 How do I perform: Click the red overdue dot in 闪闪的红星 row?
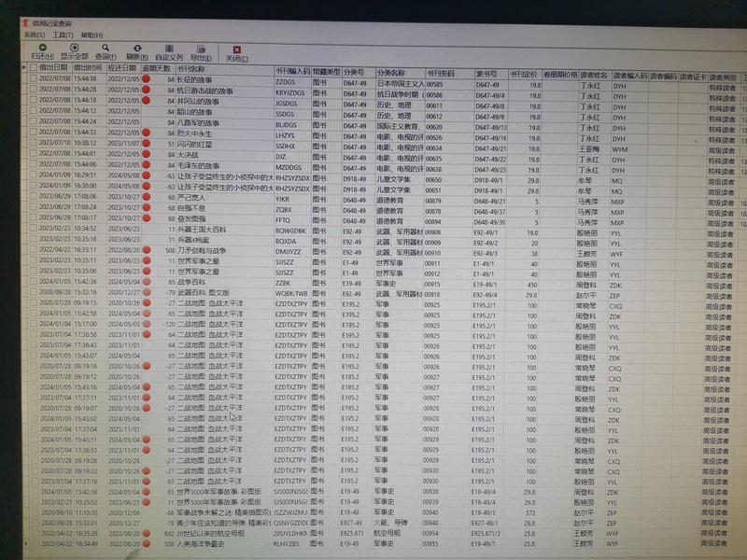(147, 143)
